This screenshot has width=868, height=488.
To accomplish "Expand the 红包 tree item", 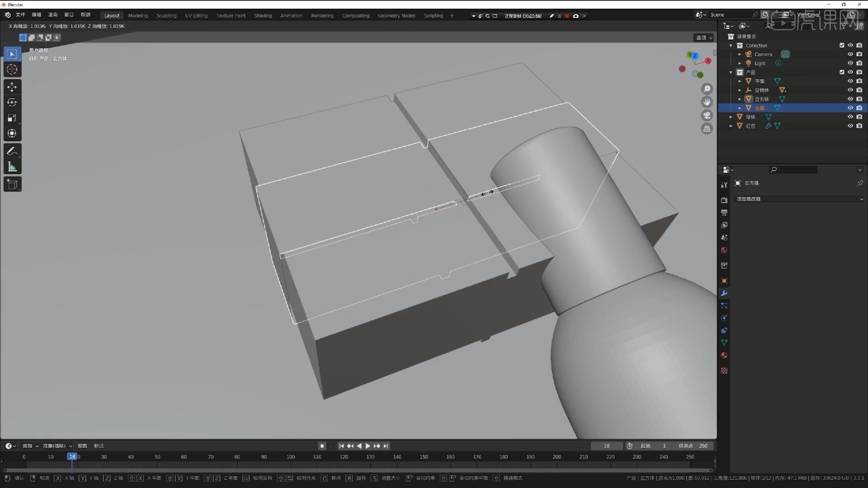I will point(731,126).
